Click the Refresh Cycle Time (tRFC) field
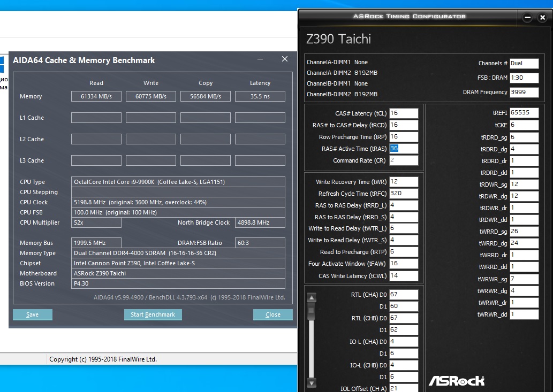This screenshot has width=553, height=392. coord(404,194)
